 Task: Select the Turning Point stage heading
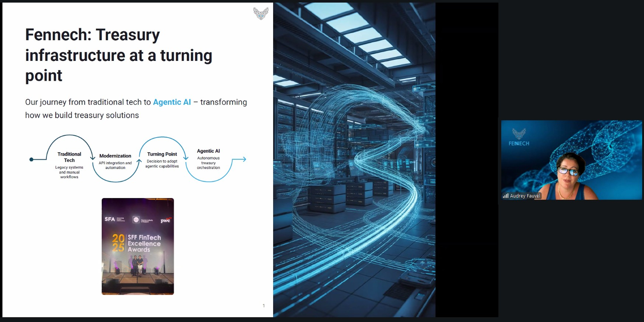point(162,154)
